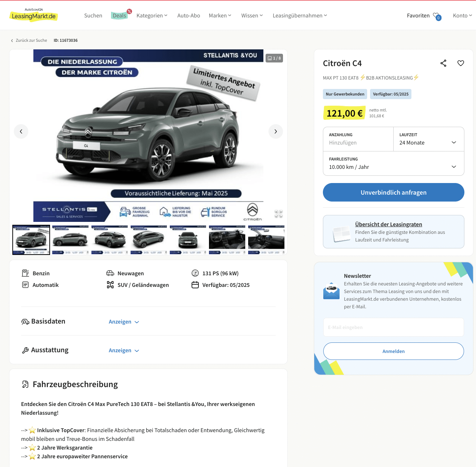The width and height of the screenshot is (476, 467).
Task: Show previous car image arrow
Action: click(x=21, y=131)
